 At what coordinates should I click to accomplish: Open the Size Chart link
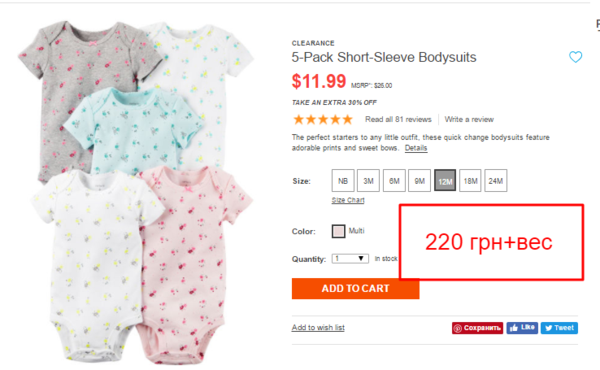tap(348, 200)
